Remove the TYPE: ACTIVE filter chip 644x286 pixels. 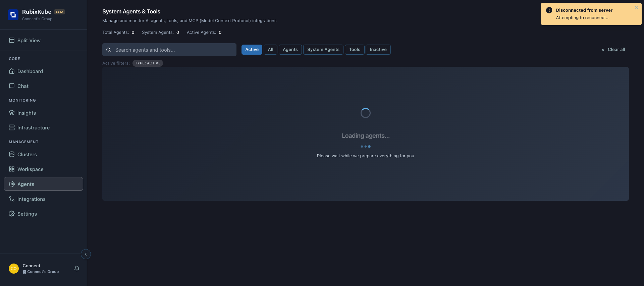148,63
